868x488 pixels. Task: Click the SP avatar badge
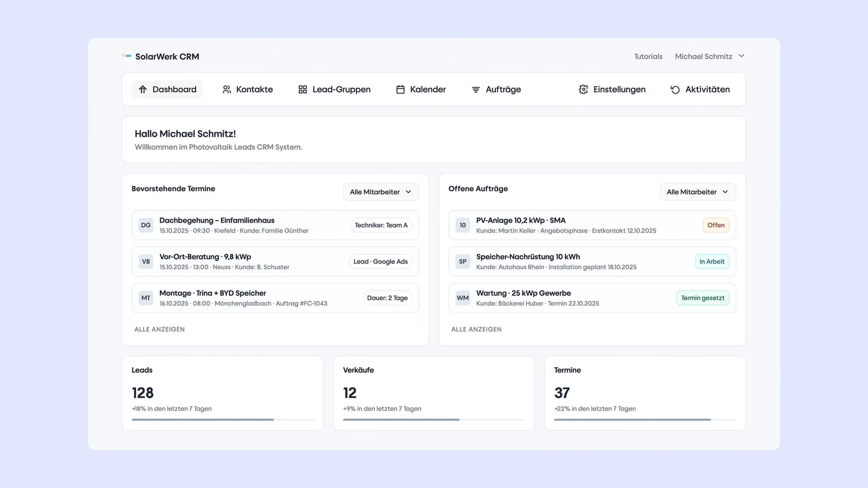coord(463,261)
